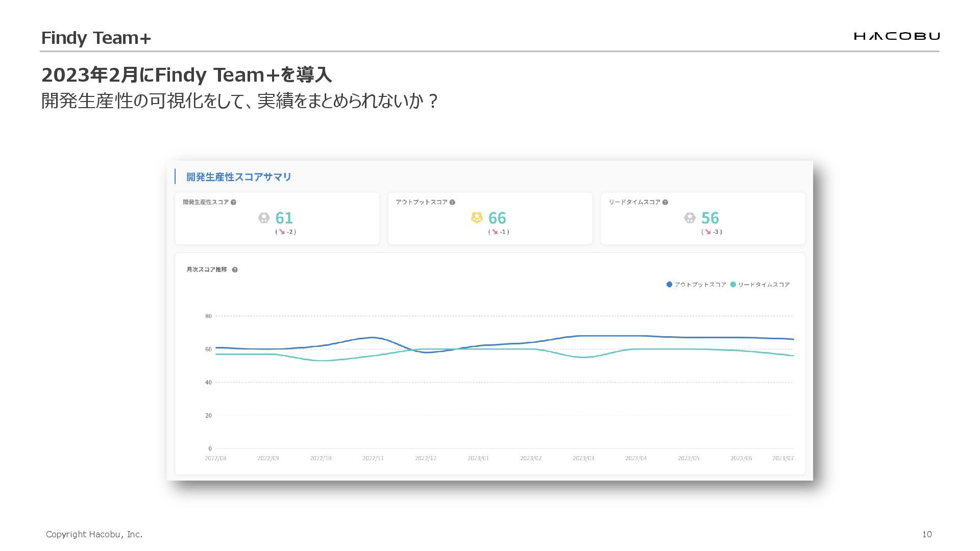The image size is (980, 551).
Task: Click the リードタイムスコア card label
Action: point(634,202)
